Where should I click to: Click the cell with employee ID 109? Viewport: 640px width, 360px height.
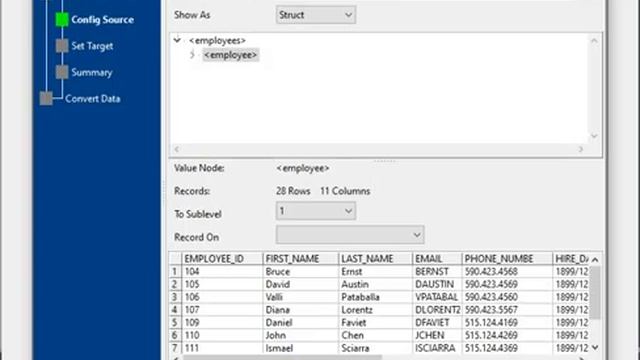click(222, 322)
